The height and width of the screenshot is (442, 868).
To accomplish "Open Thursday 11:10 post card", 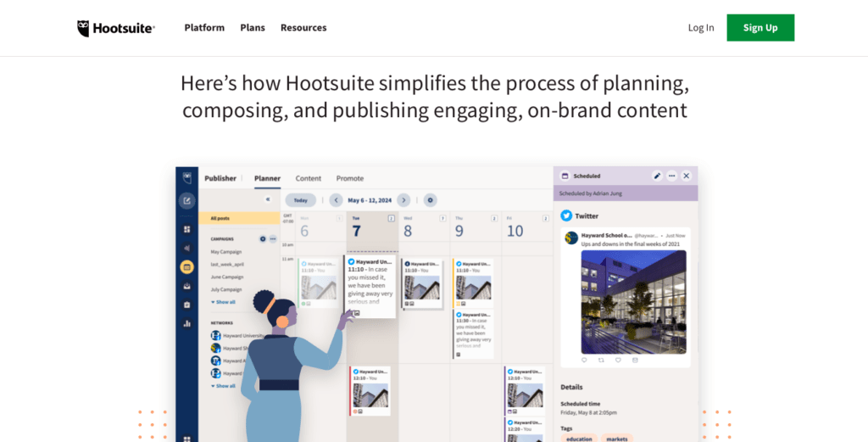I will (x=473, y=283).
